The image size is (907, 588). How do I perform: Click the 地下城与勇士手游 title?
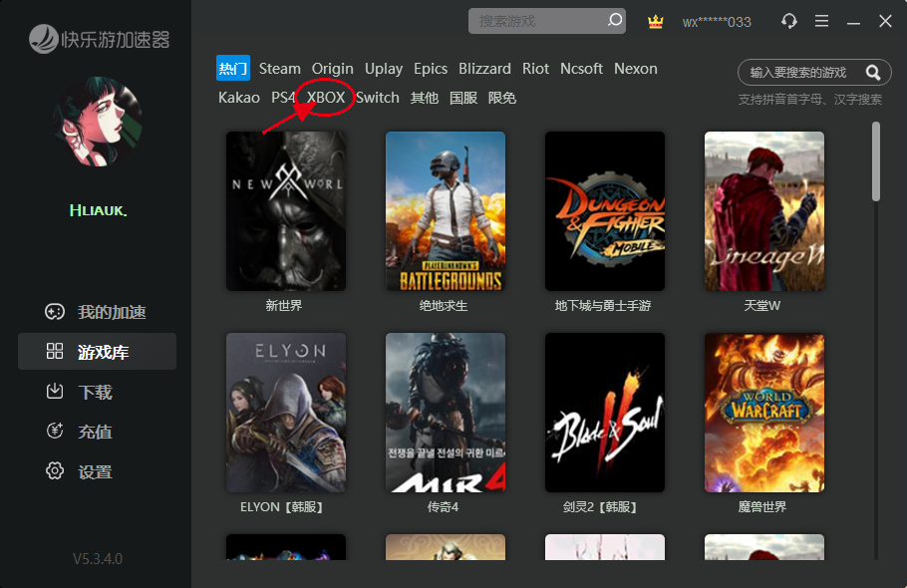(603, 305)
